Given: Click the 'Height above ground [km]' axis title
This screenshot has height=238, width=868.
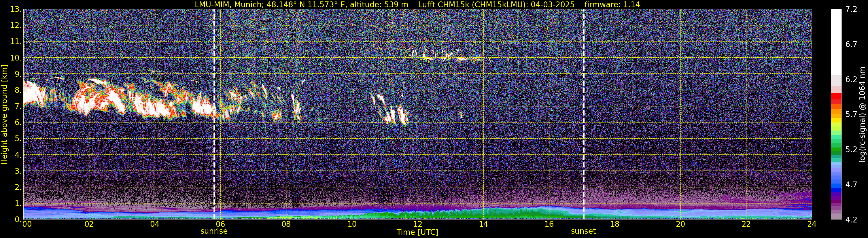Looking at the screenshot, I should tap(4, 114).
